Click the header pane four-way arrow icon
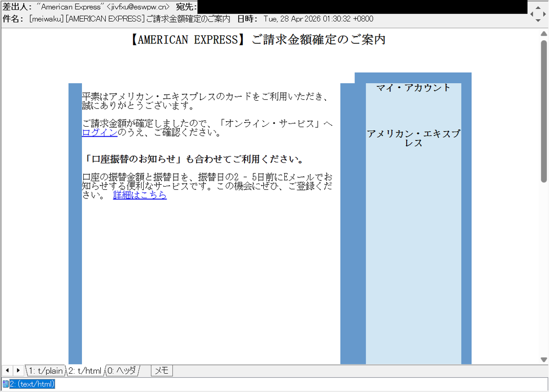Screen dimensions: 549x392 538,14
